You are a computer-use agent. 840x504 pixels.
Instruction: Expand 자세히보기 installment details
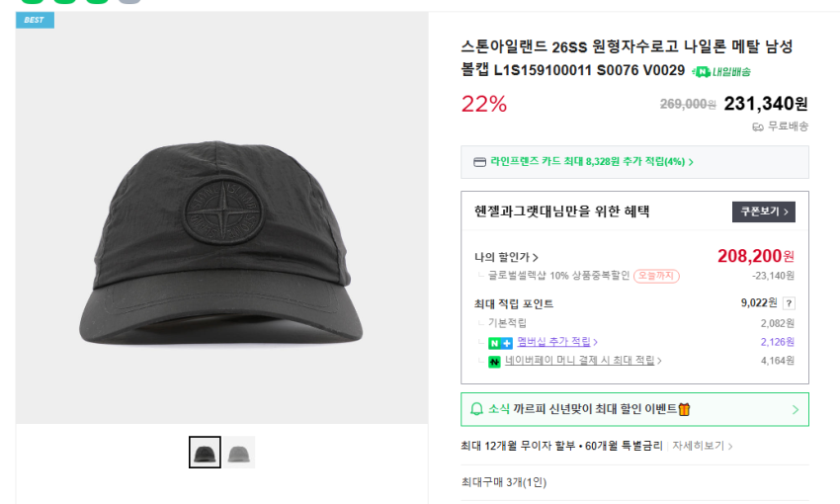pyautogui.click(x=703, y=446)
